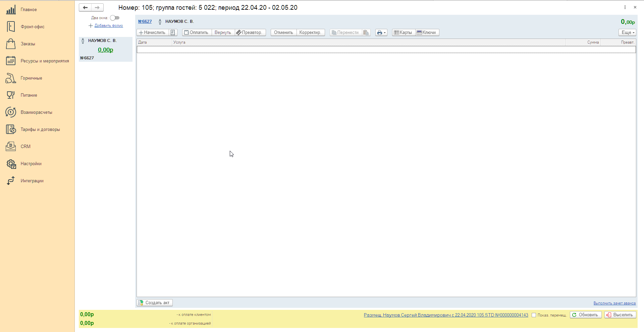Click the Преавт. column header
This screenshot has width=644, height=332.
(x=618, y=42)
